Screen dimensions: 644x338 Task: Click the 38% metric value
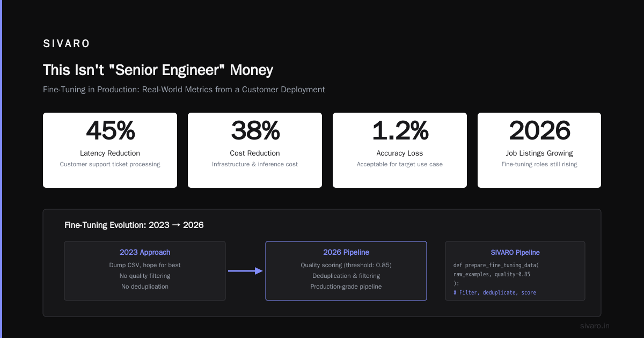[255, 130]
